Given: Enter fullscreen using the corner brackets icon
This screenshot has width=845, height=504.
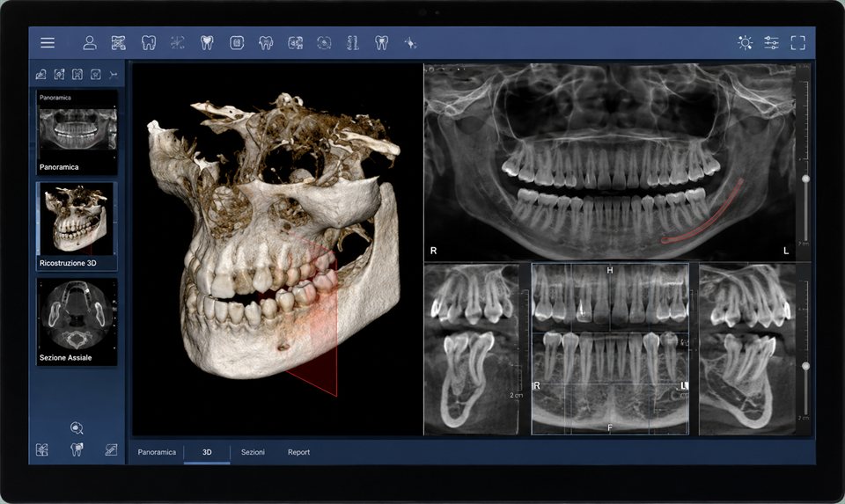Looking at the screenshot, I should (798, 42).
